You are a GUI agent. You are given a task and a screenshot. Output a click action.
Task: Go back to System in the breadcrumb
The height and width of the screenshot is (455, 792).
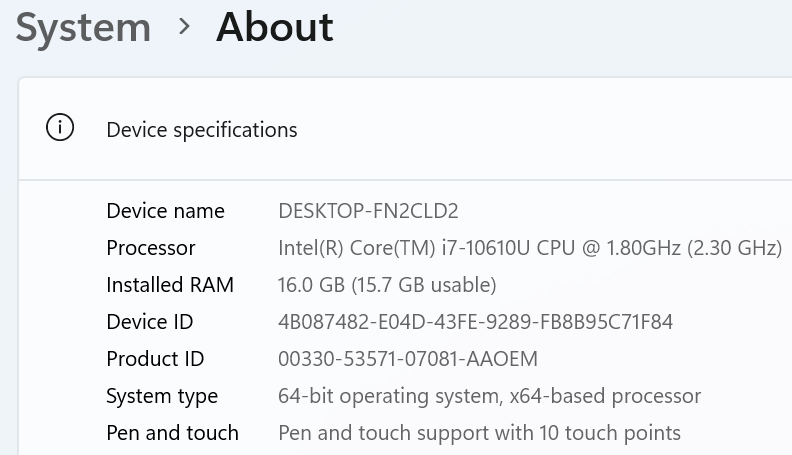tap(83, 28)
